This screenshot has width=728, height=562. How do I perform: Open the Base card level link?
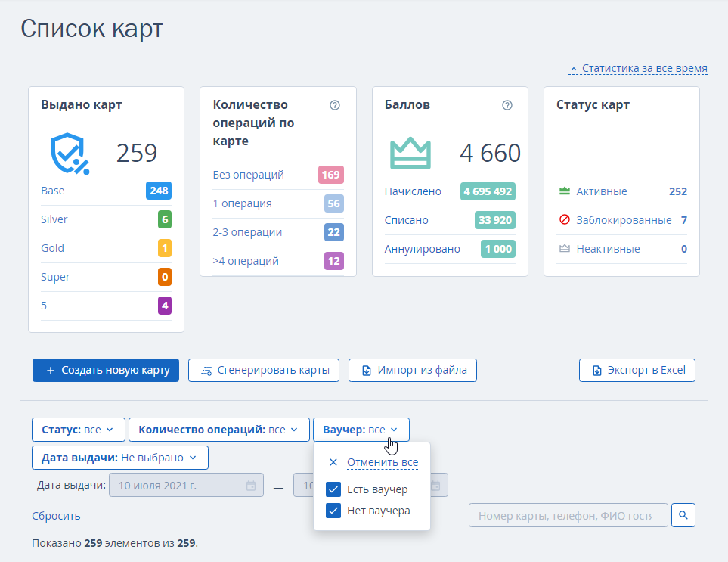[x=52, y=191]
